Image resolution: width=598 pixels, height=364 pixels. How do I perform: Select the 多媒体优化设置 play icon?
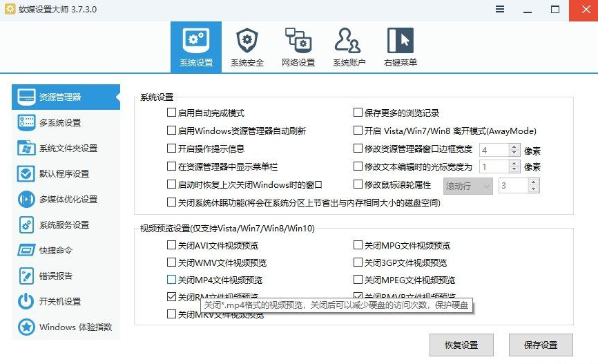tap(26, 199)
